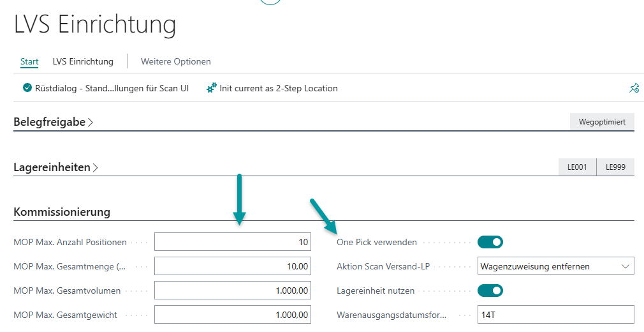Click the Warenausgangsdatumsformel field with 14T

[x=555, y=315]
